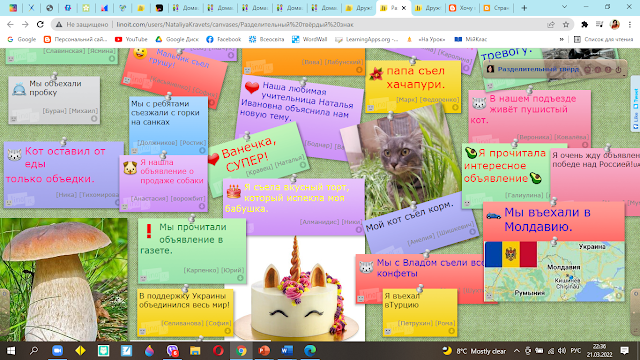Click the pushpin on 'Мы въехали в Молдавию' note
Image resolution: width=640 pixels, height=360 pixels.
tap(553, 201)
